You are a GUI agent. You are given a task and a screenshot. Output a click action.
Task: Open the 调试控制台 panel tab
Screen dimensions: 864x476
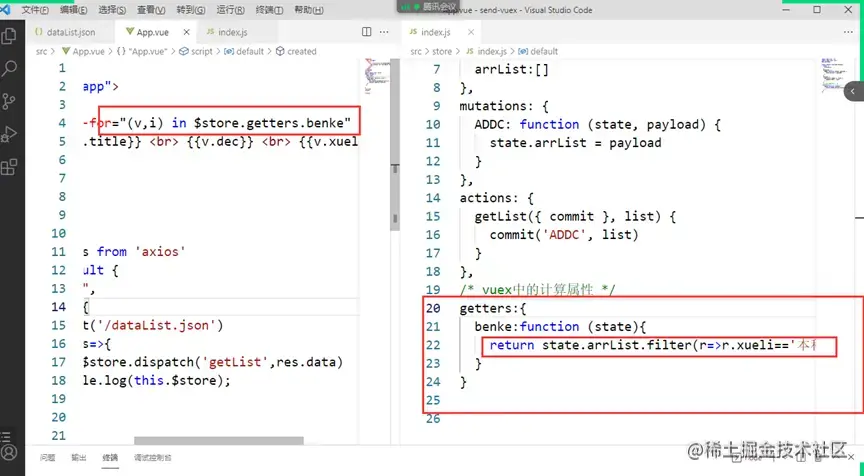pos(153,457)
